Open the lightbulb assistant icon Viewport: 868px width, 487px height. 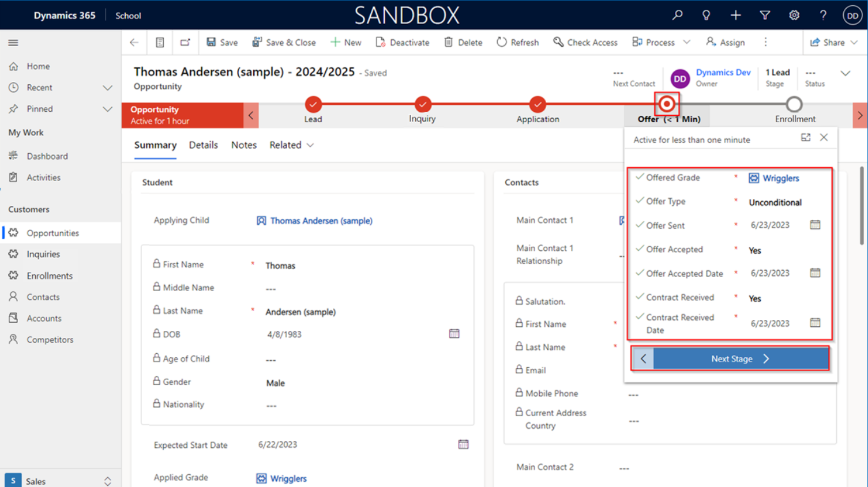pyautogui.click(x=706, y=16)
